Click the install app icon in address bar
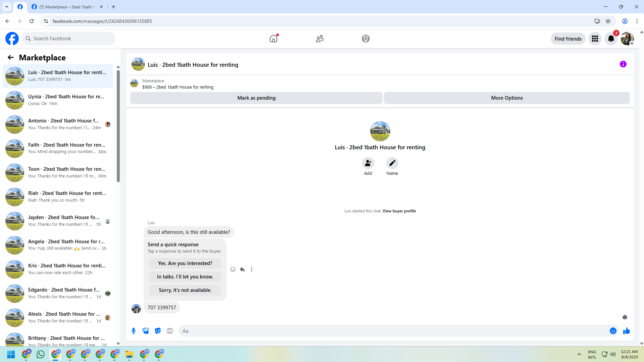644x362 pixels. pos(597,21)
